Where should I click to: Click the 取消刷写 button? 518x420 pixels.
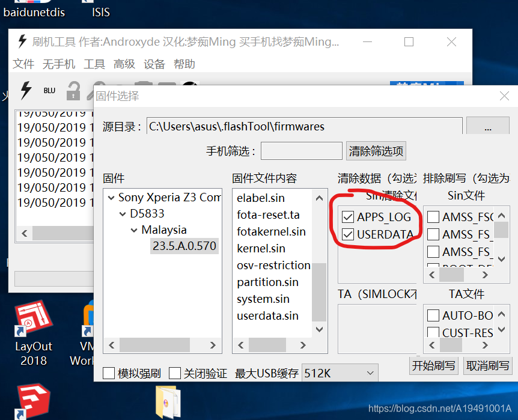[487, 365]
